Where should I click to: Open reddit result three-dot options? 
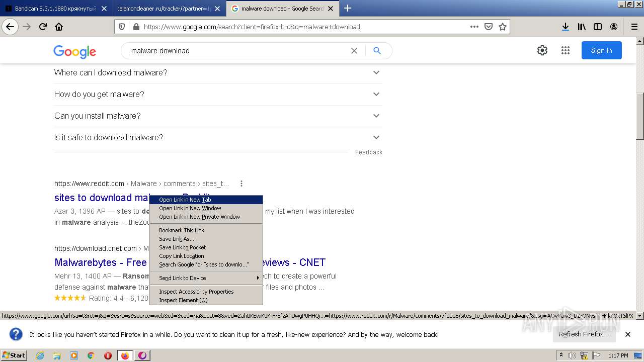(x=242, y=184)
